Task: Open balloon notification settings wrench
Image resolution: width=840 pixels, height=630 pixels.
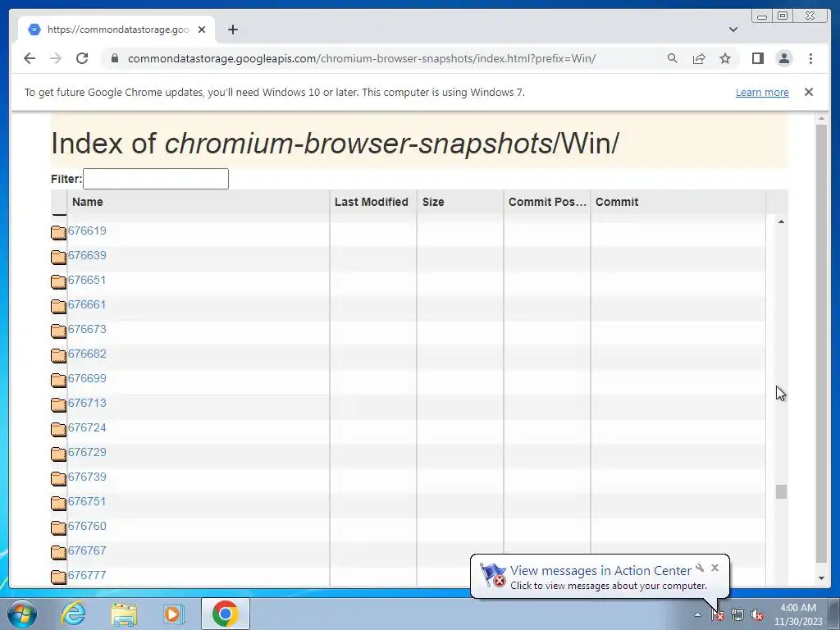Action: point(700,568)
